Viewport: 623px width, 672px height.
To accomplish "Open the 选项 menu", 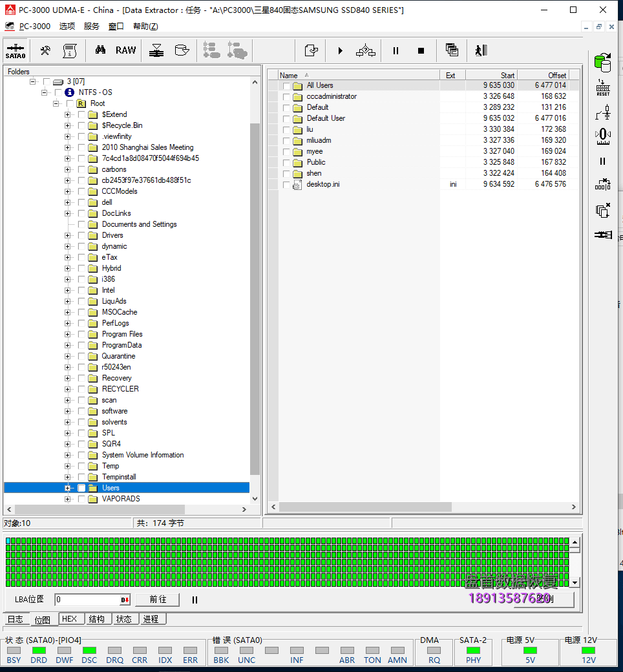I will [x=67, y=26].
